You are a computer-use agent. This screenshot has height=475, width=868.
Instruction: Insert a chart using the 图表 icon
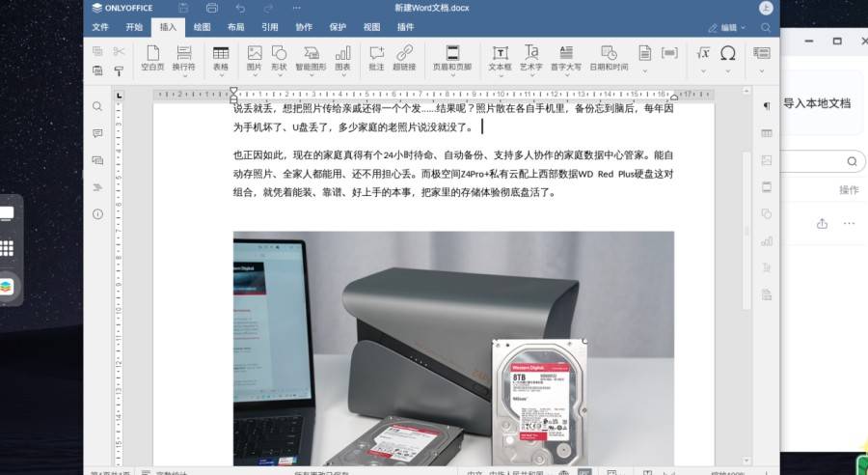coord(342,58)
